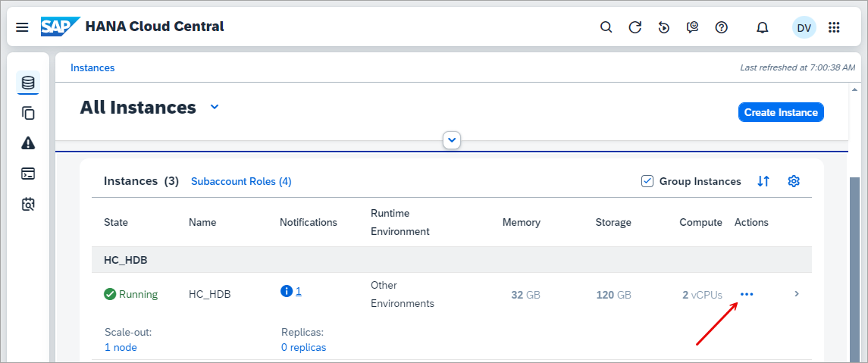Open table settings gear icon
Screen dimensions: 868x363
click(x=794, y=181)
